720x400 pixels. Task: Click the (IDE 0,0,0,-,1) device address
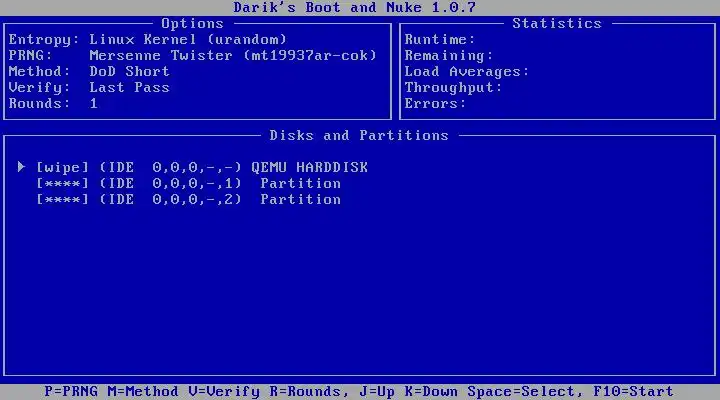[x=170, y=184]
